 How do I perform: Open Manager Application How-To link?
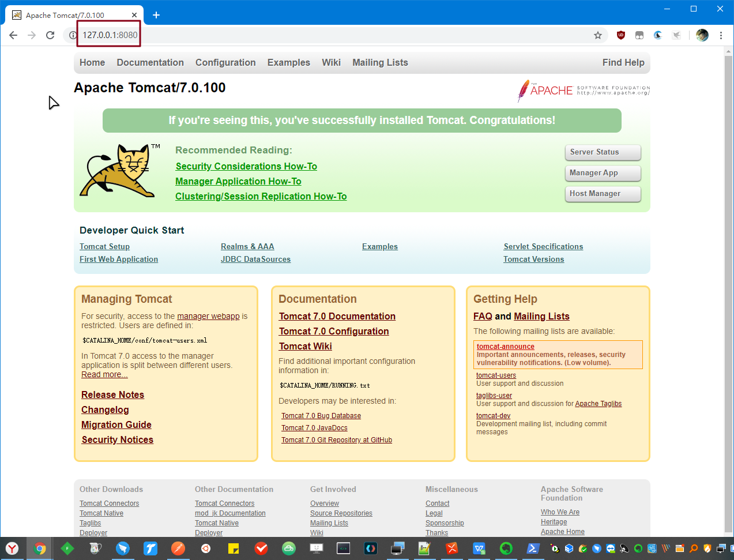238,181
